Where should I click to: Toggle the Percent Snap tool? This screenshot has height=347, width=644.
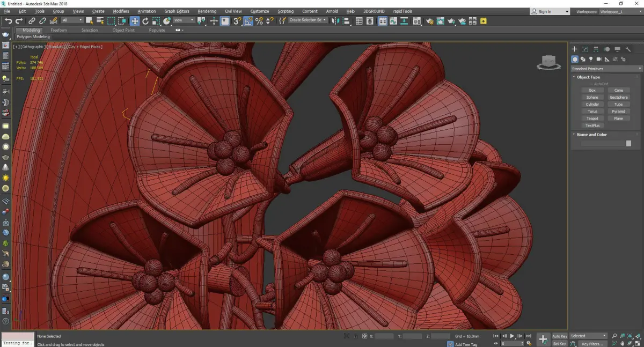point(259,21)
